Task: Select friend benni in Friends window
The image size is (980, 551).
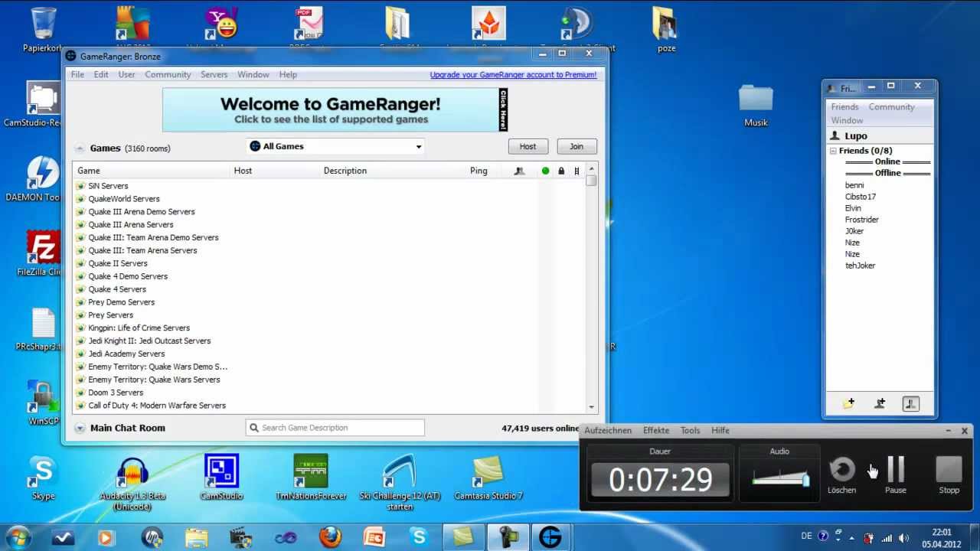Action: (x=854, y=185)
